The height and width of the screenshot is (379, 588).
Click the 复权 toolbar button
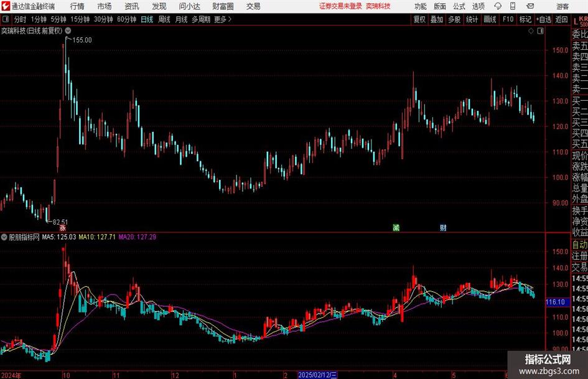419,19
